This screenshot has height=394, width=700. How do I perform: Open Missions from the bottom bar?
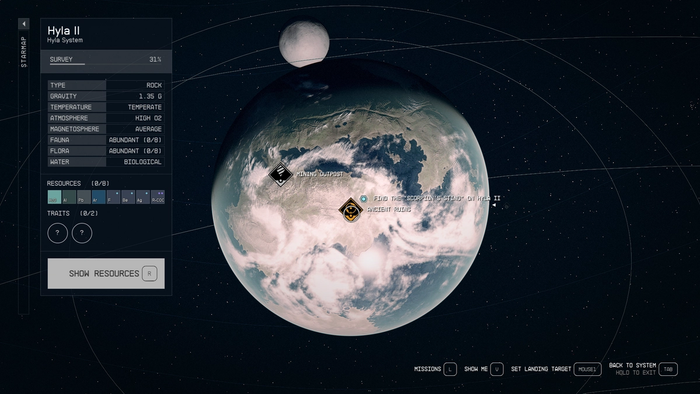pyautogui.click(x=427, y=369)
